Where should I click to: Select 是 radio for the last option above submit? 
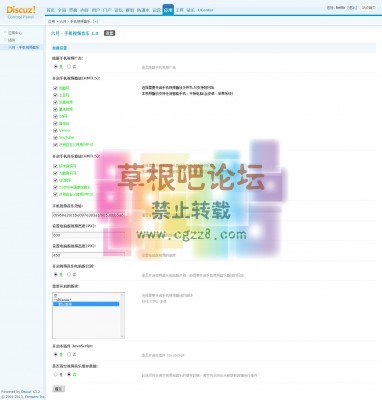point(56,374)
